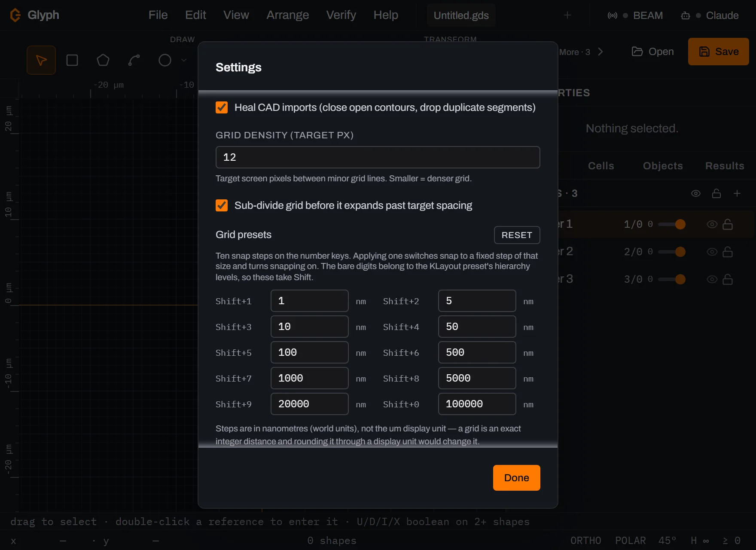Select the rectangle draw tool
Viewport: 756px width, 550px height.
tap(72, 60)
